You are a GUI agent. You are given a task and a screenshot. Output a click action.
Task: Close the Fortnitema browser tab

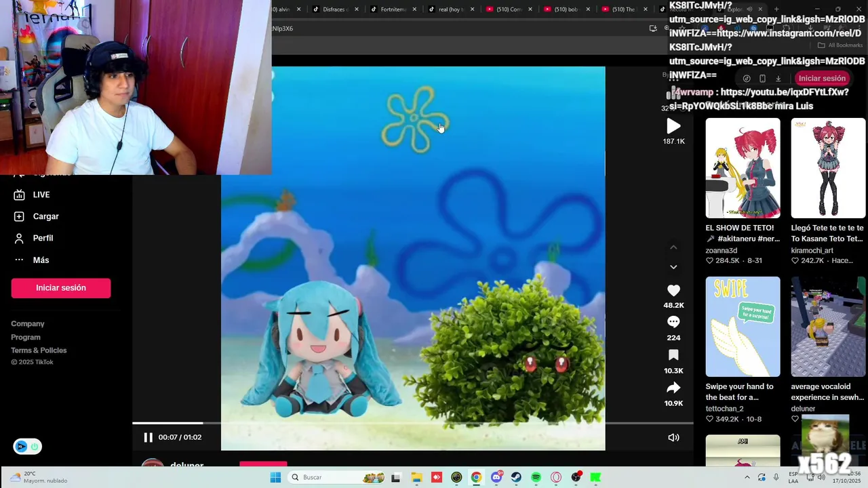[x=414, y=9]
